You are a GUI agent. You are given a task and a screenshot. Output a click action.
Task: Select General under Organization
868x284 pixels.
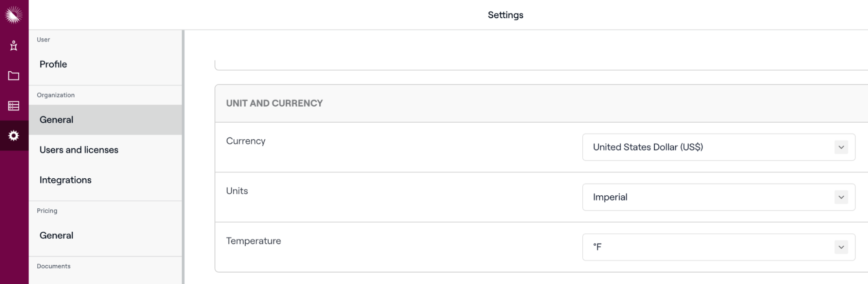coord(56,120)
